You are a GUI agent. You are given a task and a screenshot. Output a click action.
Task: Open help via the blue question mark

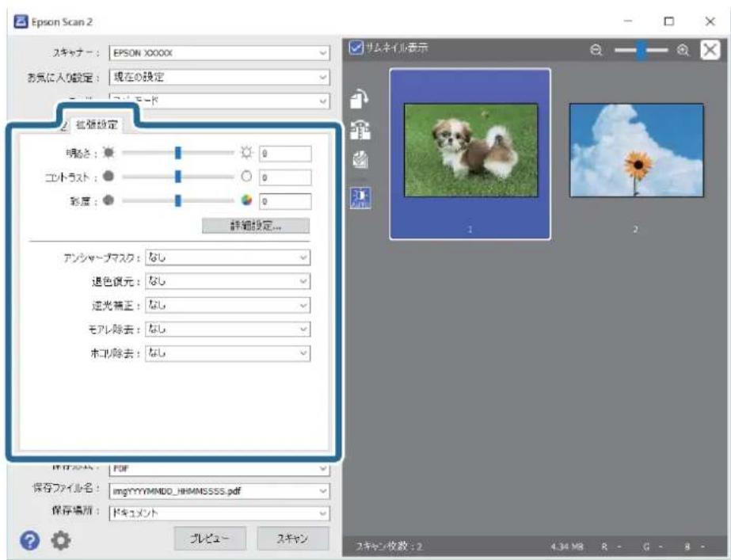[x=30, y=540]
